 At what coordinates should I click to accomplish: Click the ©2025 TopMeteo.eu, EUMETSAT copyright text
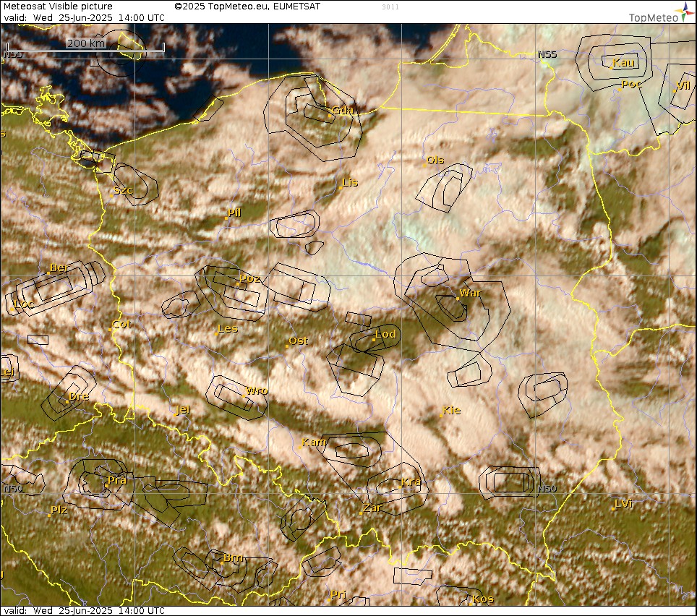247,7
